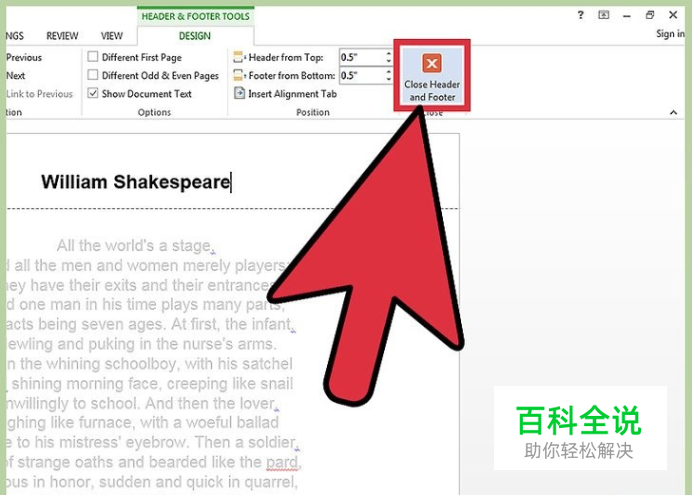692x495 pixels.
Task: Click the word 'pard' with red underline
Action: coord(282,462)
